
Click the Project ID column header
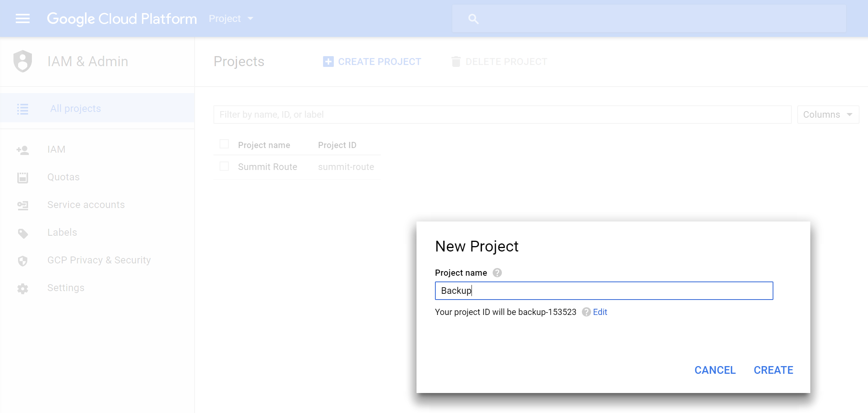click(x=337, y=145)
